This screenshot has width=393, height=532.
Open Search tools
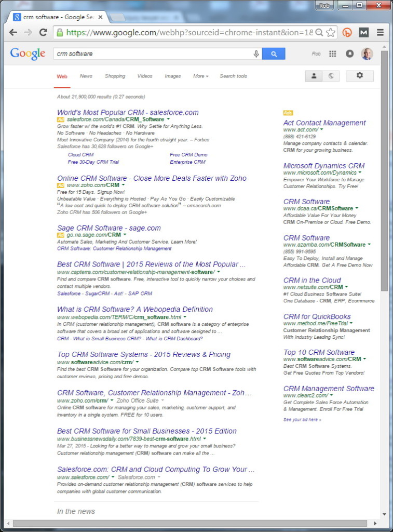tap(233, 76)
